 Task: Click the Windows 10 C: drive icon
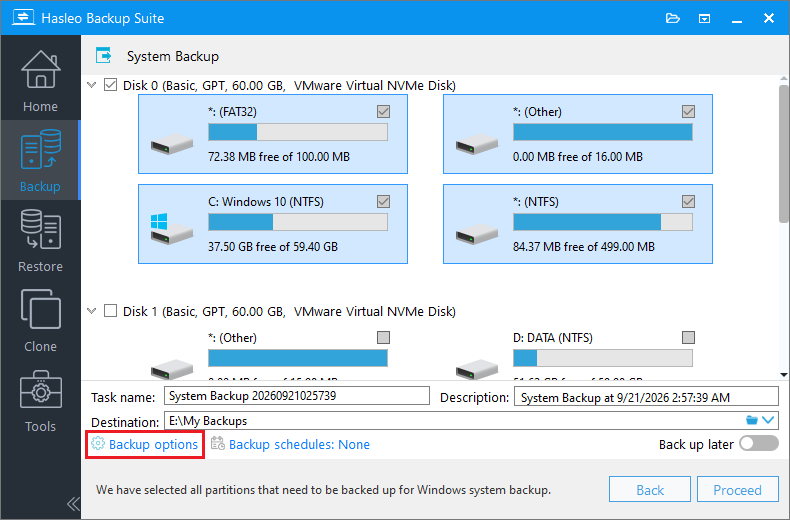171,229
